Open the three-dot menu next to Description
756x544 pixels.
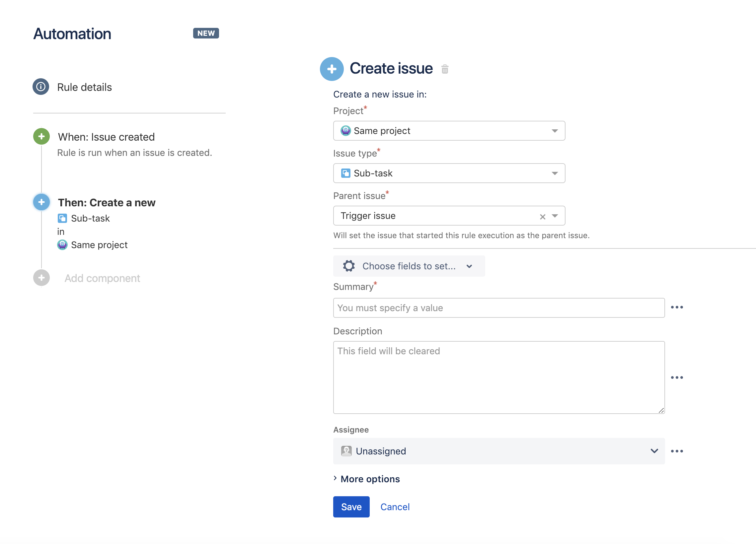point(677,378)
